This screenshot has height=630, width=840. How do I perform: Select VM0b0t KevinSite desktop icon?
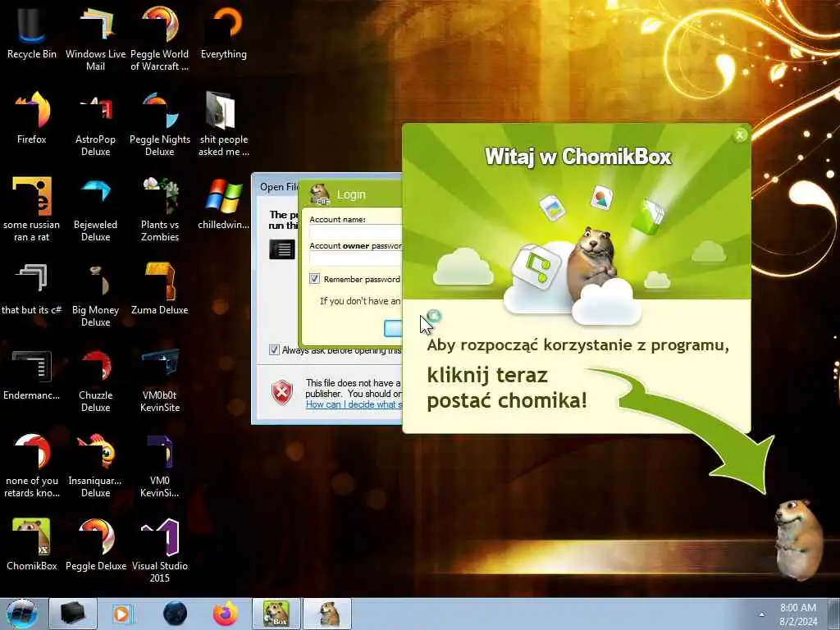point(160,381)
